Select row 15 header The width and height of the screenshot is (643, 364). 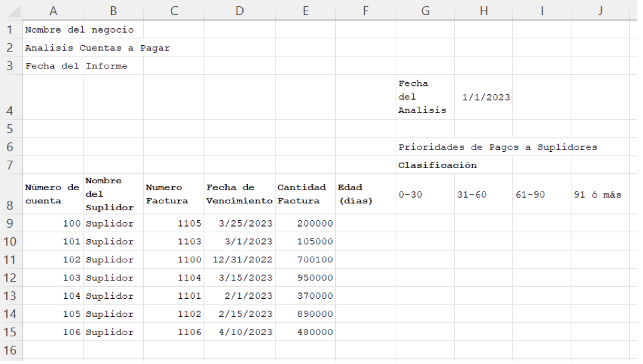(9, 332)
